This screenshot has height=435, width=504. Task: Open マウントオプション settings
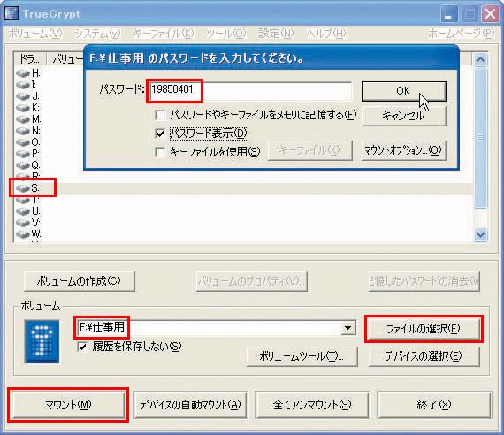(x=403, y=150)
